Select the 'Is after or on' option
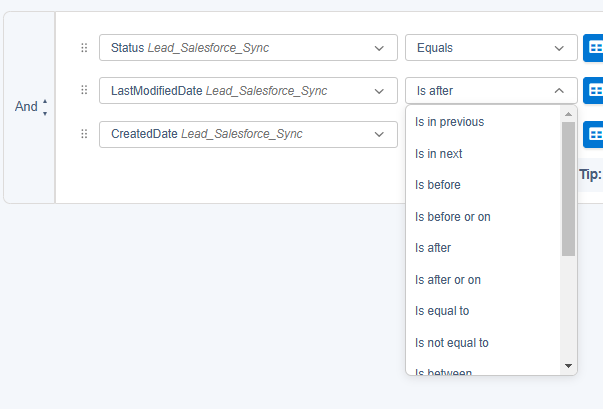The height and width of the screenshot is (409, 603). click(447, 280)
